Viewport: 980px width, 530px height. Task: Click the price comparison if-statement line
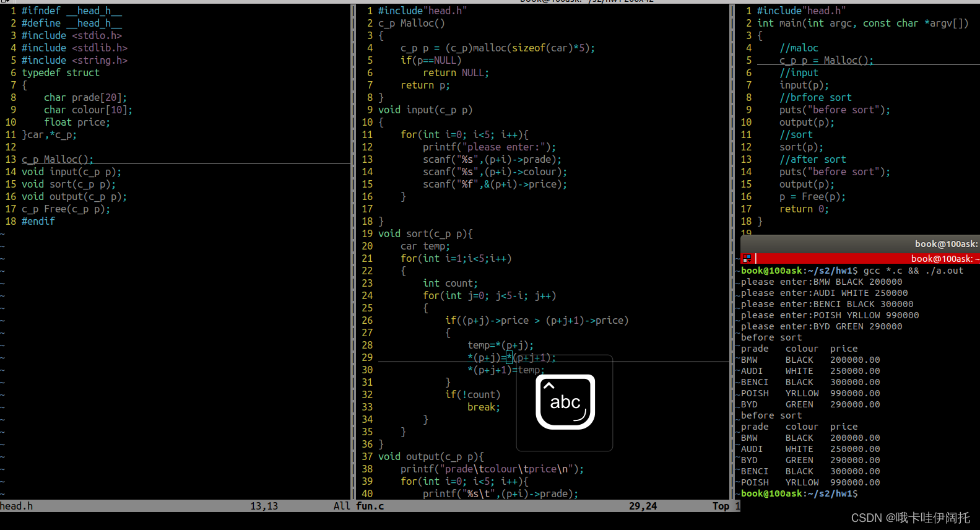tap(537, 320)
